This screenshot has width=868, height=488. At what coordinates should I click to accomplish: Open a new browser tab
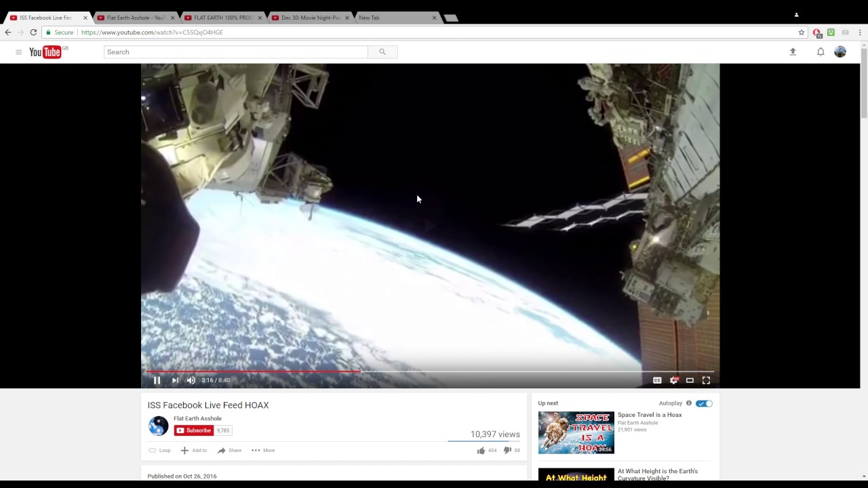tap(451, 18)
